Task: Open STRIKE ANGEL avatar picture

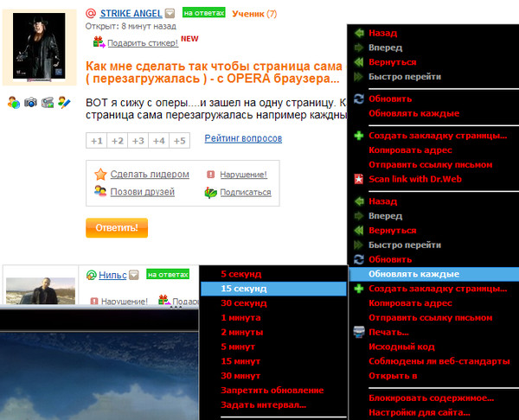Action: click(x=39, y=47)
